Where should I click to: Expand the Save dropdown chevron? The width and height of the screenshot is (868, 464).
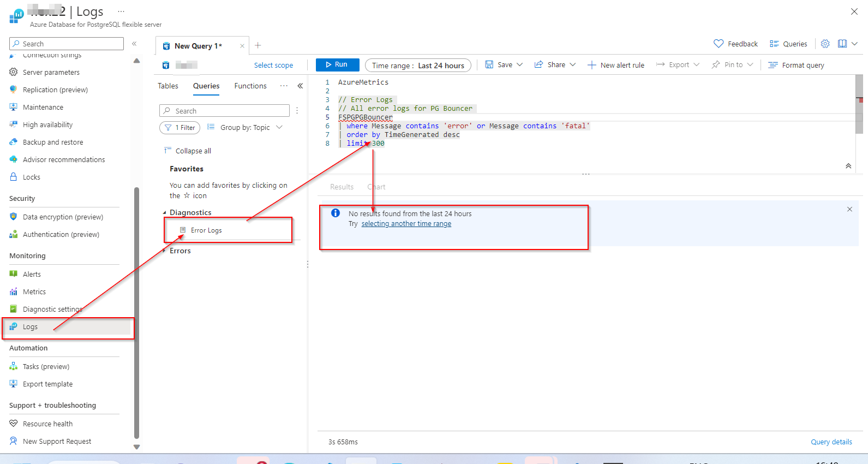pos(520,64)
